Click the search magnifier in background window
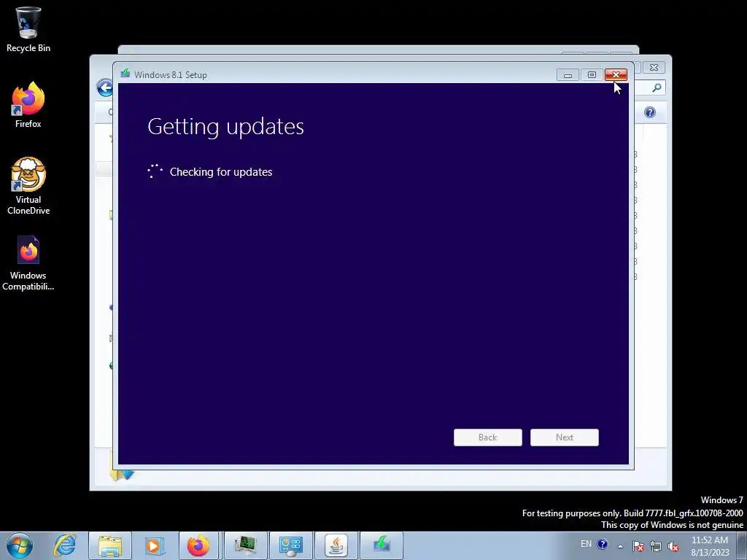The image size is (747, 560). [657, 87]
